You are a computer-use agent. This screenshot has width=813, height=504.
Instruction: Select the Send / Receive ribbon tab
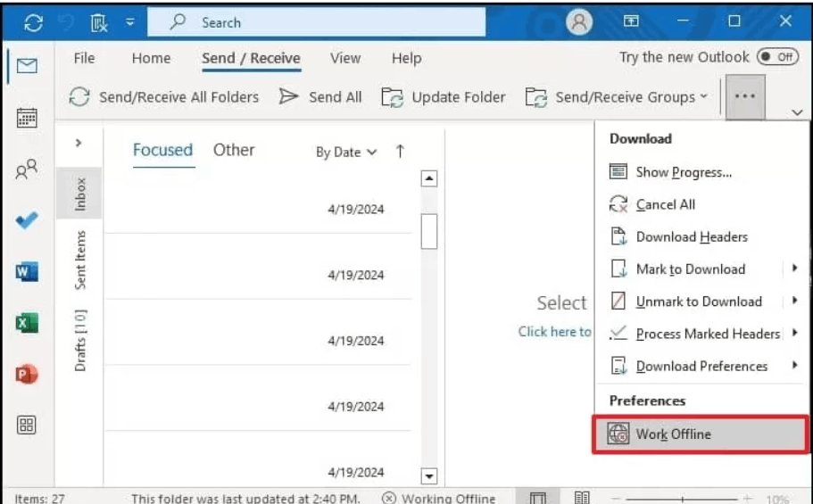coord(251,58)
